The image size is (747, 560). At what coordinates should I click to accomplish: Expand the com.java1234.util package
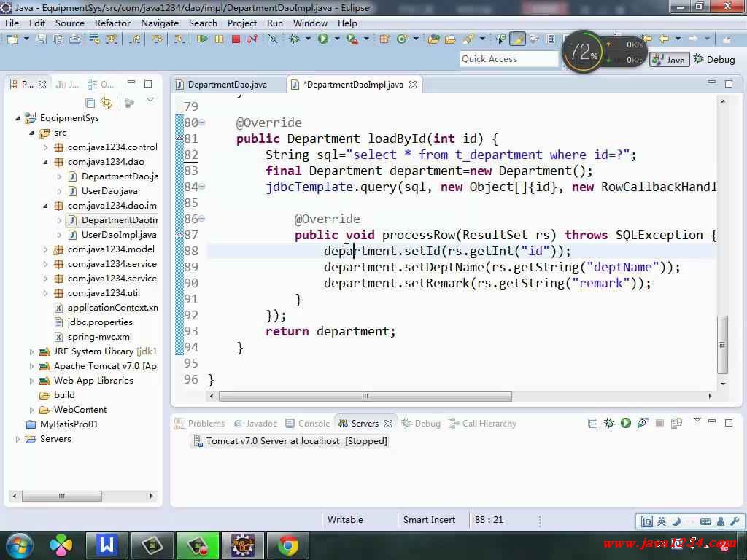[x=45, y=293]
